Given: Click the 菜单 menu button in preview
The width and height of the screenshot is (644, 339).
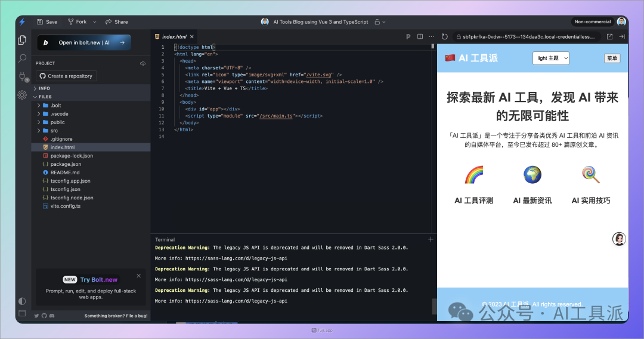Looking at the screenshot, I should tap(612, 58).
